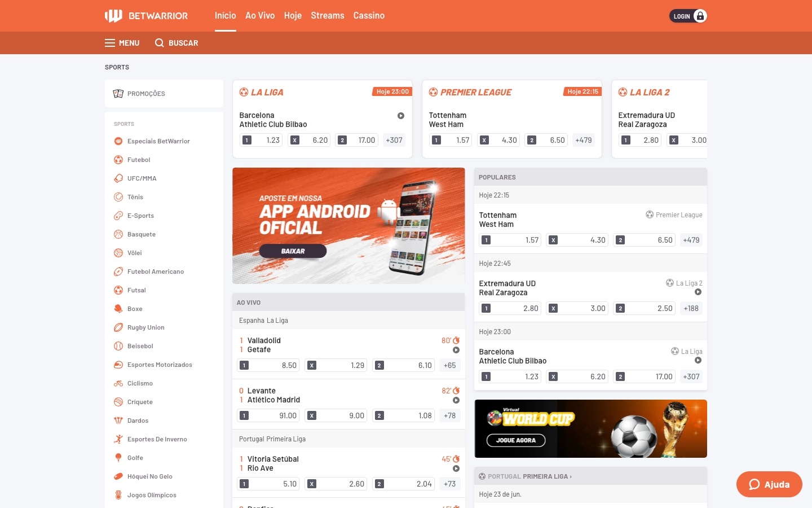Select the Tênis icon
812x508 pixels.
(118, 197)
